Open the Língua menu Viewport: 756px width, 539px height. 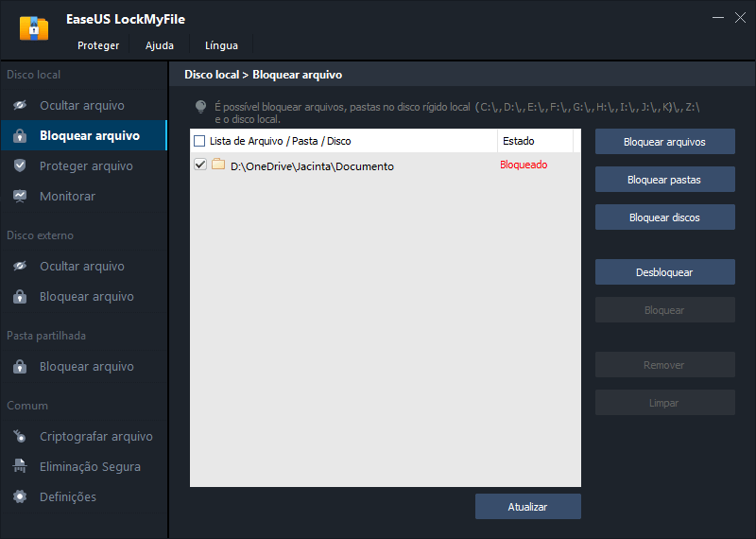(x=221, y=45)
